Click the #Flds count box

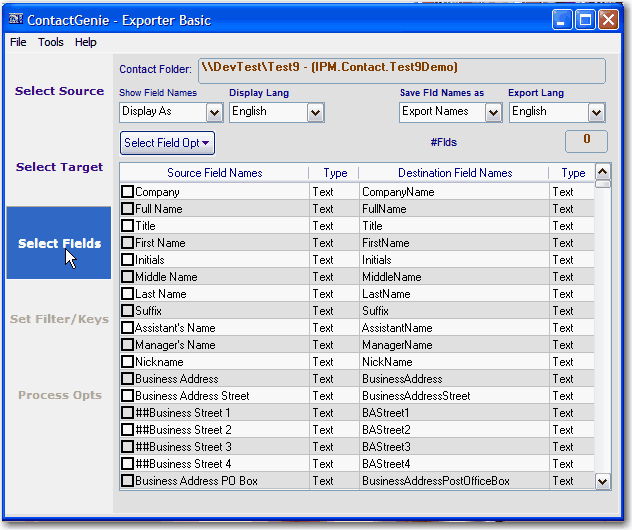pyautogui.click(x=586, y=141)
